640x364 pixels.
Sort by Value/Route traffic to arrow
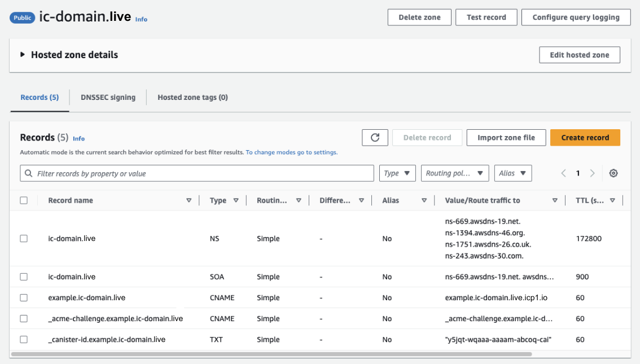[x=555, y=200]
